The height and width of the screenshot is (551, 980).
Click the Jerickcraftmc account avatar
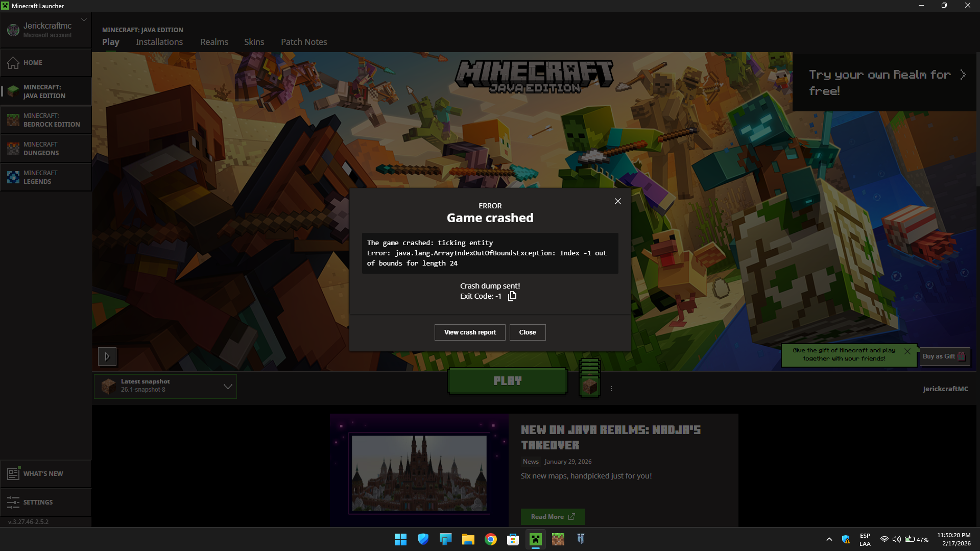[x=13, y=30]
